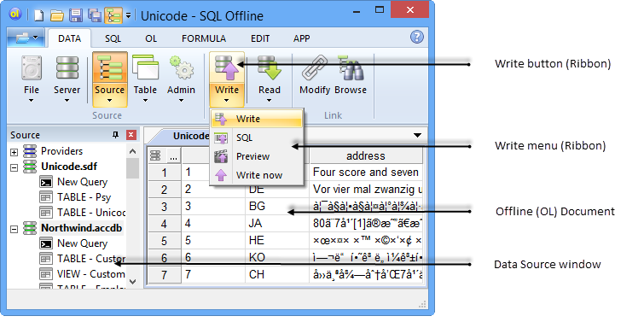
Task: Open the APP ribbon tab
Action: click(x=301, y=38)
